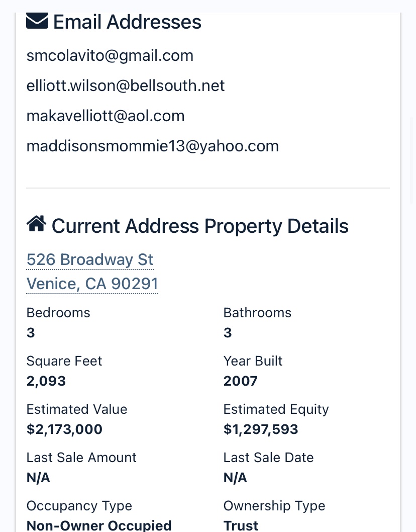The height and width of the screenshot is (532, 416).
Task: Click the Bathrooms label
Action: [257, 313]
